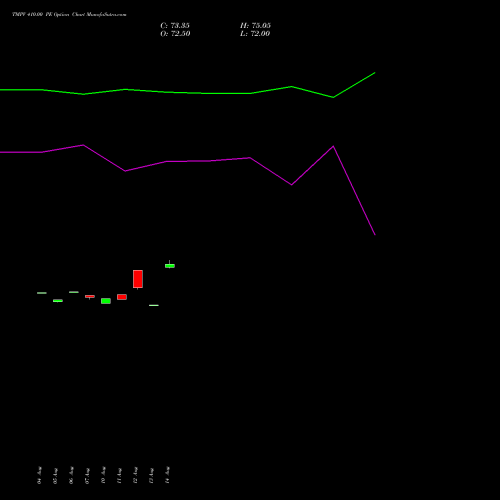
Task: Click the final rising peak of green line
Action: 375,73
